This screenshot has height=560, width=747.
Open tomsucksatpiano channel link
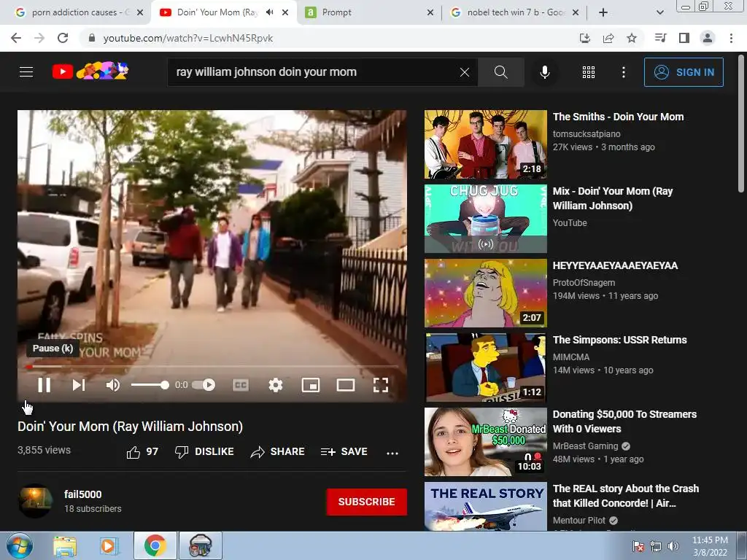click(x=587, y=134)
